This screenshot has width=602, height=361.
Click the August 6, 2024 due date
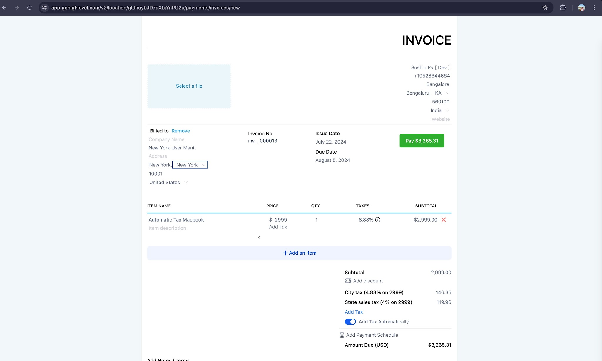[x=332, y=160]
